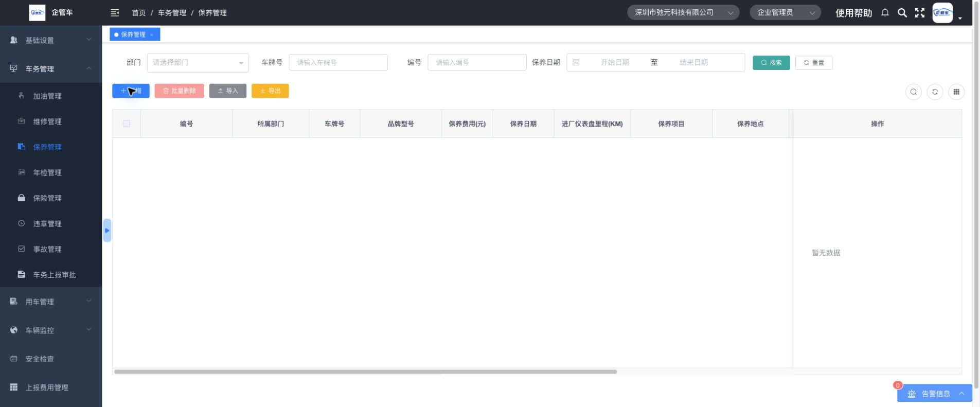
Task: Click the horizontal table scrollbar
Action: tap(365, 371)
